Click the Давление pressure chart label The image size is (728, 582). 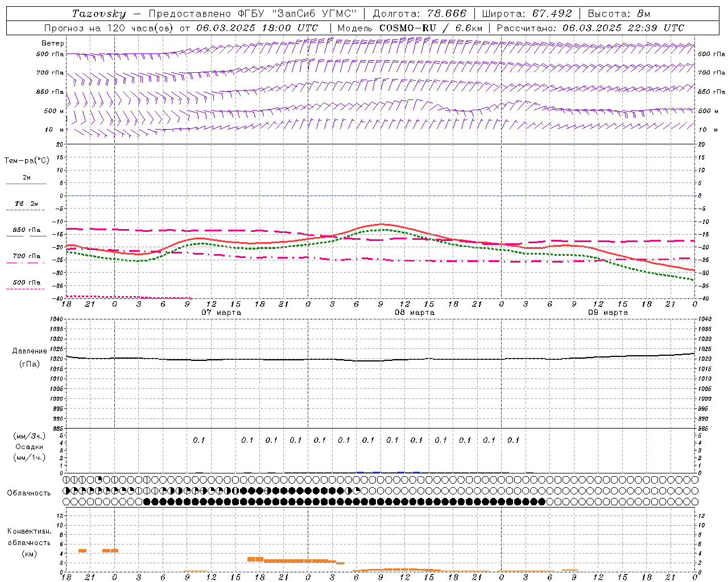click(30, 351)
